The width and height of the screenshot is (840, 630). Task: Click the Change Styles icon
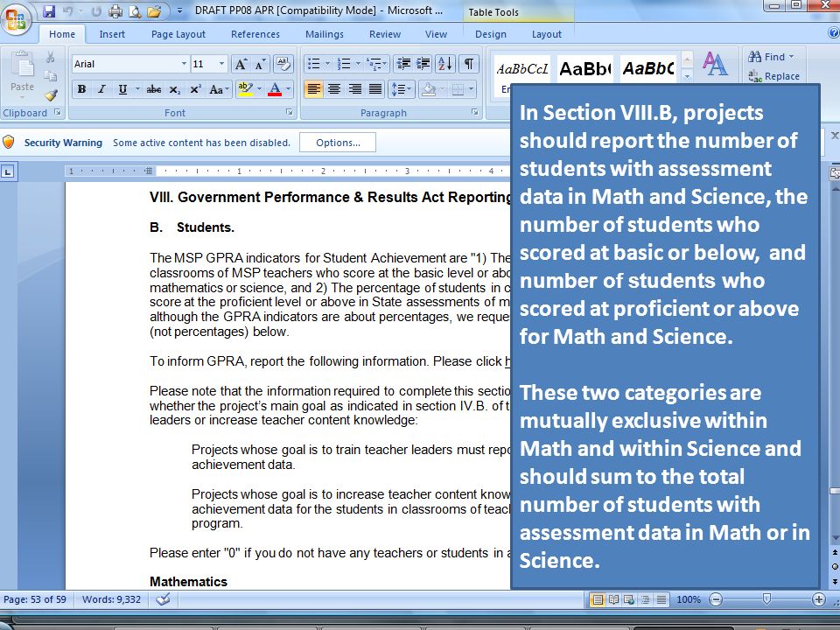coord(715,64)
